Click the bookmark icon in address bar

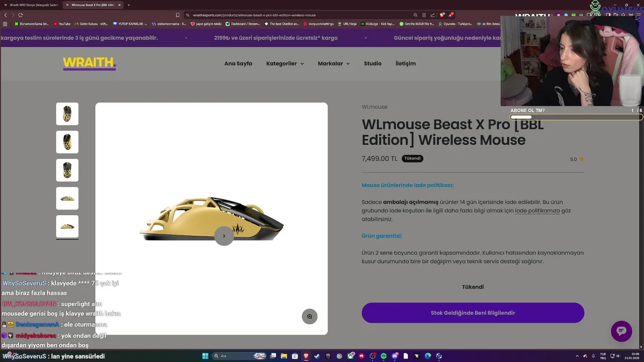[x=178, y=15]
